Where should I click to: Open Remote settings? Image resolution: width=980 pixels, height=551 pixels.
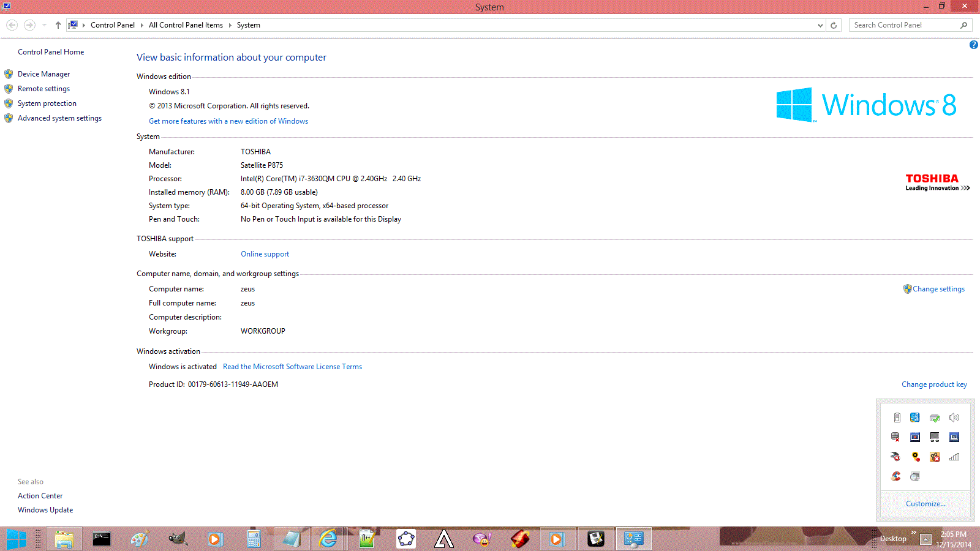43,89
